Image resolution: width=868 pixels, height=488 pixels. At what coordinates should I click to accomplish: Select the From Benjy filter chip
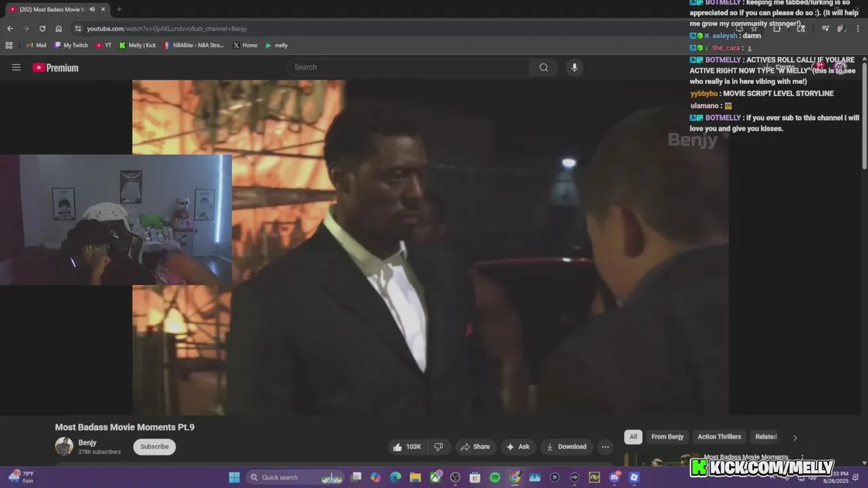click(667, 436)
